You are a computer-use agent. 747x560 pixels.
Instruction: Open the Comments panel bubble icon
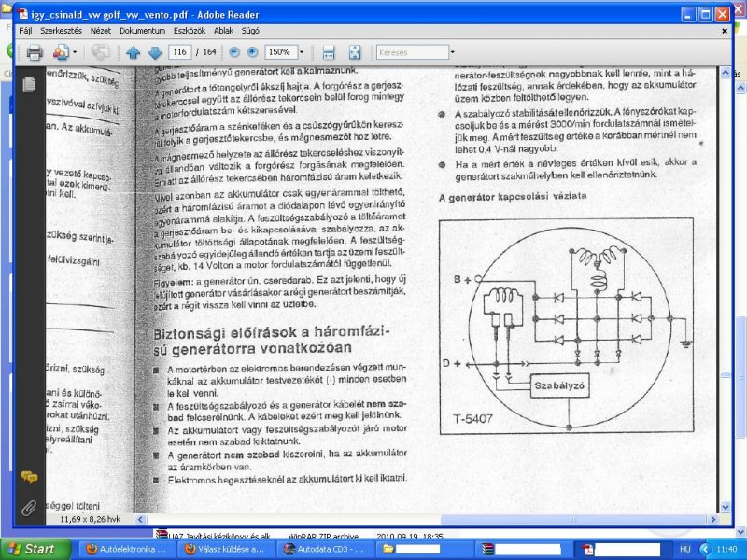tap(29, 477)
